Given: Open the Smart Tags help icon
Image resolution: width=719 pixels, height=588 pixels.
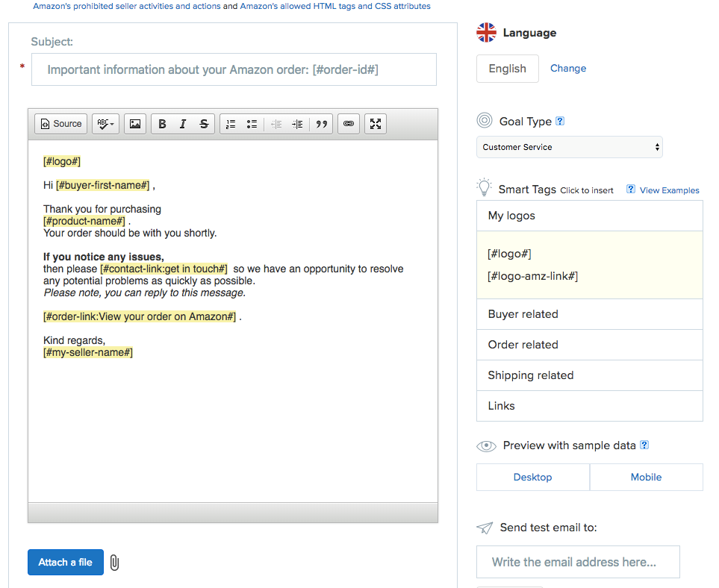Looking at the screenshot, I should 631,190.
